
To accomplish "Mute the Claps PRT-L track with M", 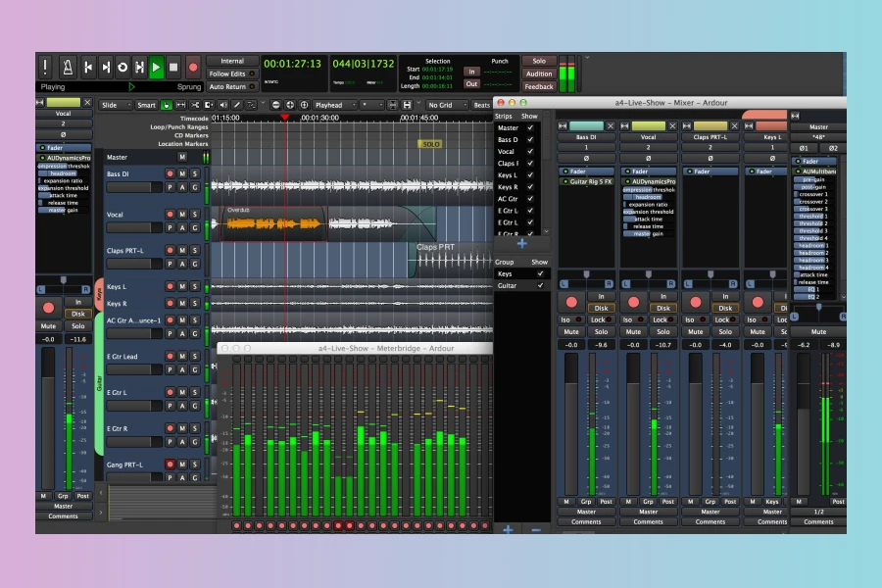I will pyautogui.click(x=182, y=251).
